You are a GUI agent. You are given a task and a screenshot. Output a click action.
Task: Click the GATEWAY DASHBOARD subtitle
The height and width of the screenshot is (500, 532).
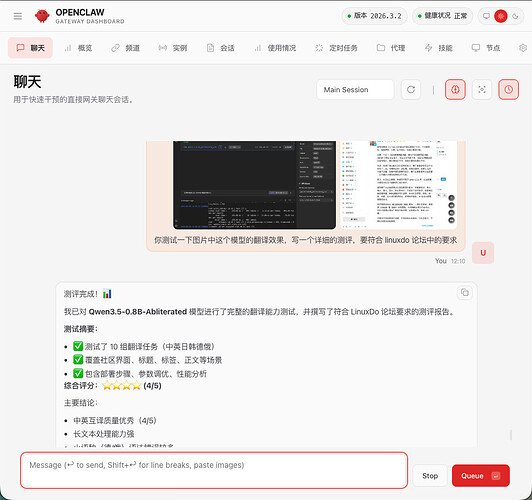click(90, 21)
